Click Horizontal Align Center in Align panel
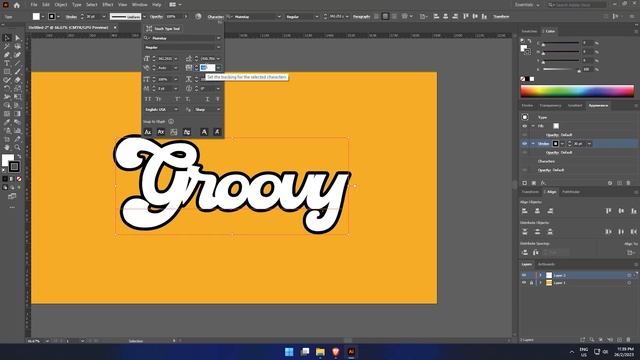Image resolution: width=640 pixels, height=360 pixels. click(537, 211)
